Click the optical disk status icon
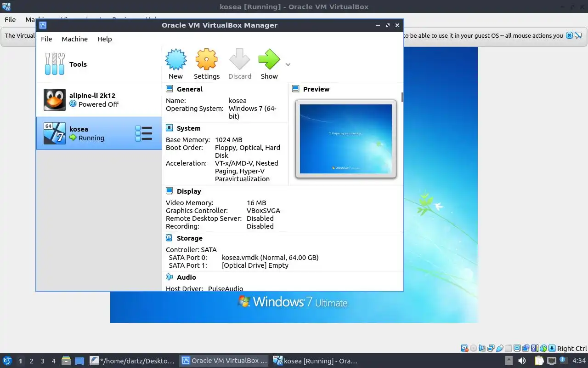The height and width of the screenshot is (368, 588). click(x=474, y=348)
